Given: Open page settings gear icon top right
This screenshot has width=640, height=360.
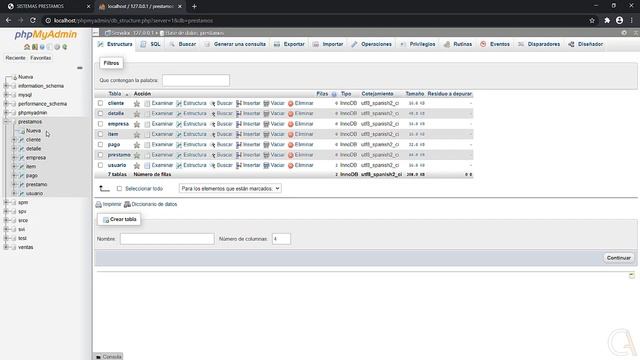Looking at the screenshot, I should pyautogui.click(x=624, y=33).
